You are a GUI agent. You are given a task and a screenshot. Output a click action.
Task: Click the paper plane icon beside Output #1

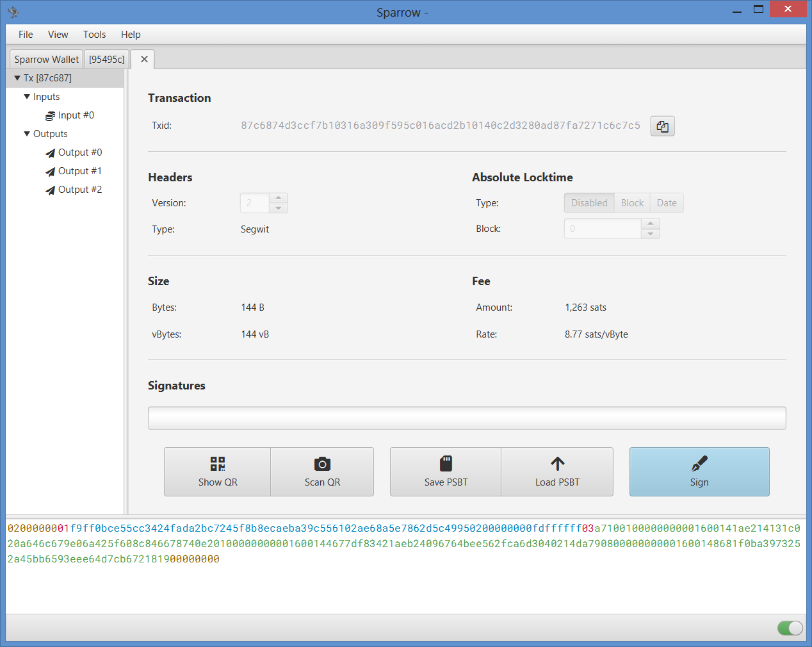[x=50, y=172]
